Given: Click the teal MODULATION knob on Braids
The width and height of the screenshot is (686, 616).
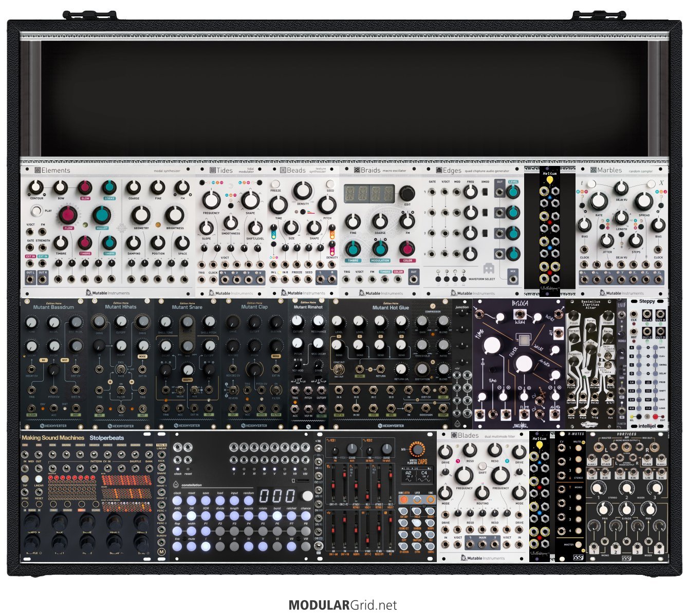Looking at the screenshot, I should pos(380,249).
